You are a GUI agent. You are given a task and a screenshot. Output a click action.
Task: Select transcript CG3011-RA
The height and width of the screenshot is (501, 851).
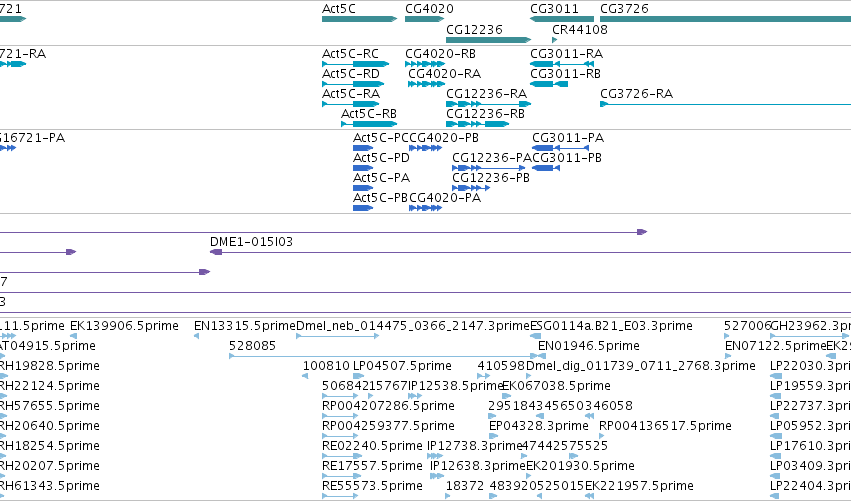click(566, 54)
